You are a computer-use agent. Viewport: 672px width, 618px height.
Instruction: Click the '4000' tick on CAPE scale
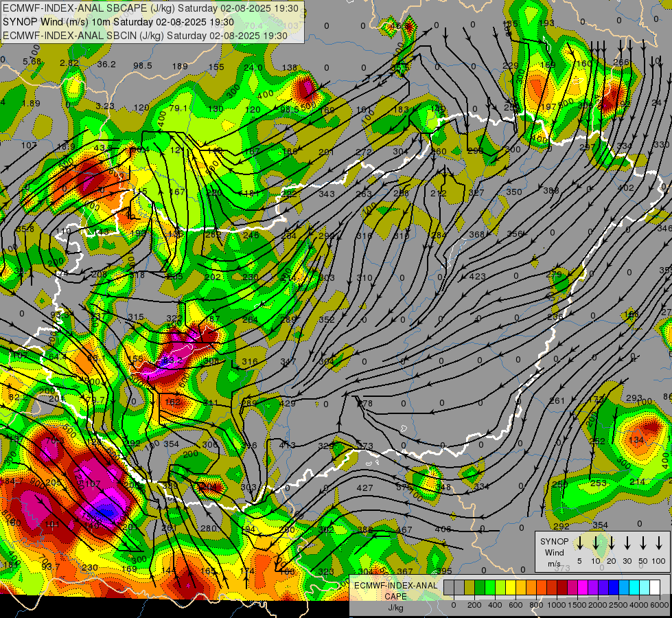click(638, 605)
